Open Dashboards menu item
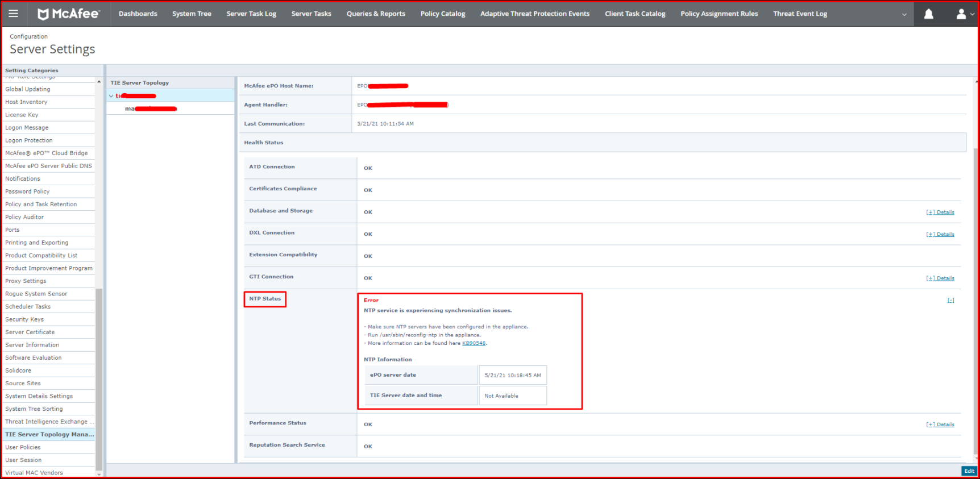Screen dimensions: 980x479 click(138, 14)
